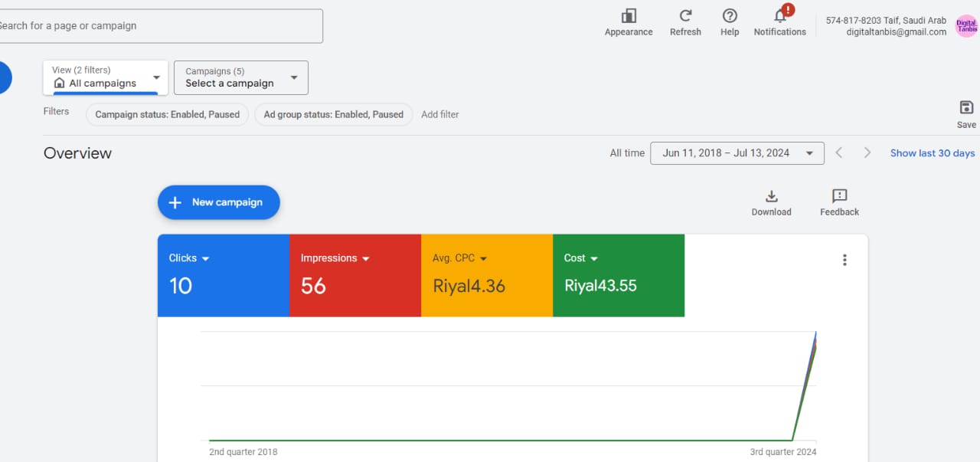
Task: Open the scorecard three-dot menu
Action: (x=844, y=260)
